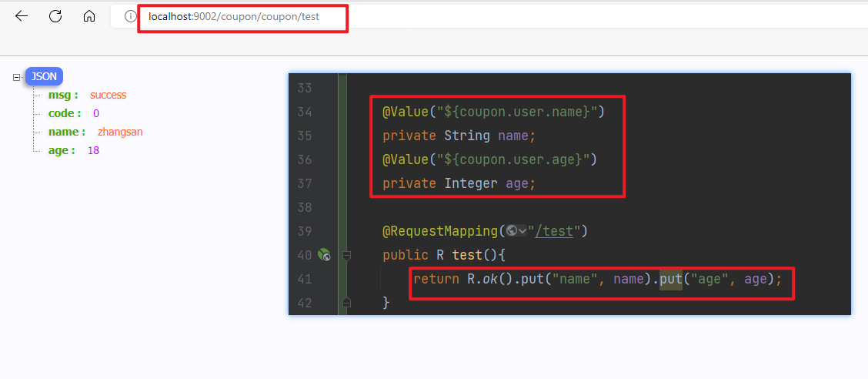Click the blue JSON root badge

point(45,77)
